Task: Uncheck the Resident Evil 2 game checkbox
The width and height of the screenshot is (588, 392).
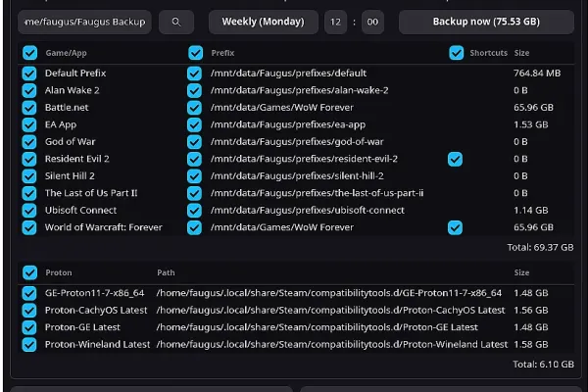Action: [x=29, y=159]
